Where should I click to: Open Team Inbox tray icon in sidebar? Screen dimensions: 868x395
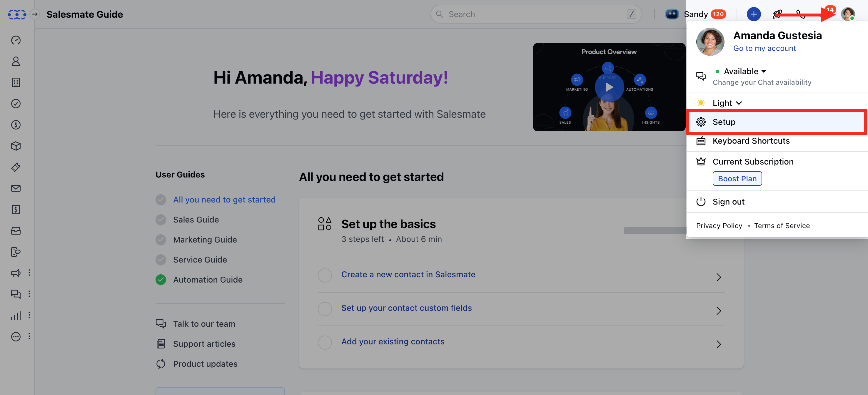point(16,231)
